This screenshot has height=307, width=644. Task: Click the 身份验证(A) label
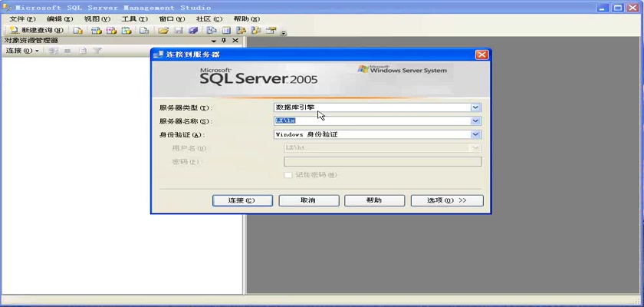[x=182, y=135]
